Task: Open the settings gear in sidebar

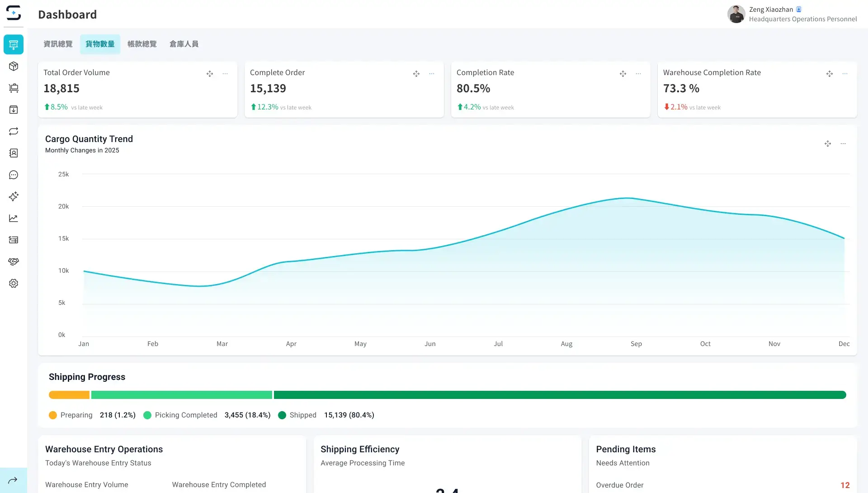Action: point(14,284)
